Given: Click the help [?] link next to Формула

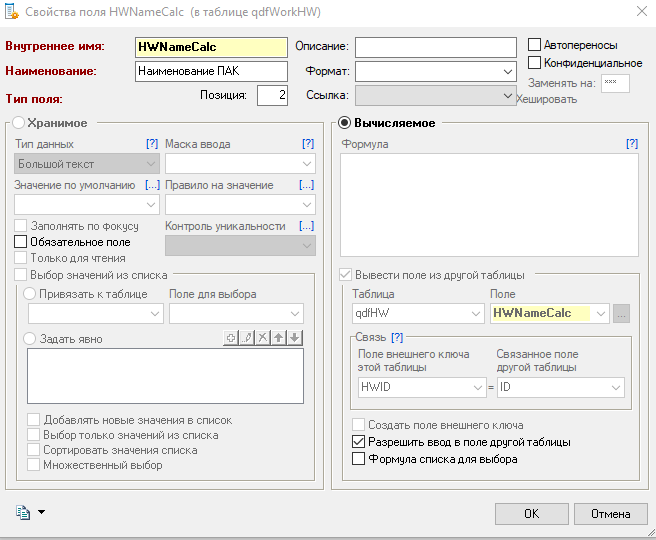Looking at the screenshot, I should tap(631, 144).
